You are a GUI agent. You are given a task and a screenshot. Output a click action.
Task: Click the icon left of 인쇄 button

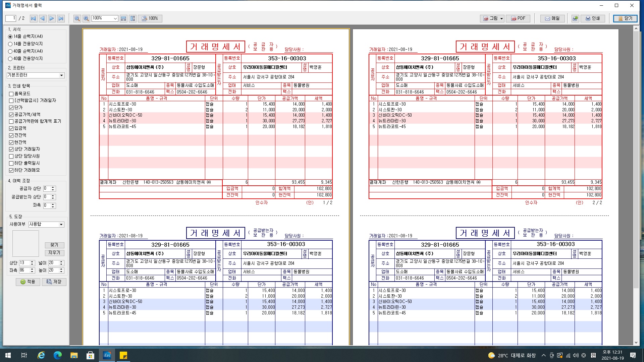[575, 18]
